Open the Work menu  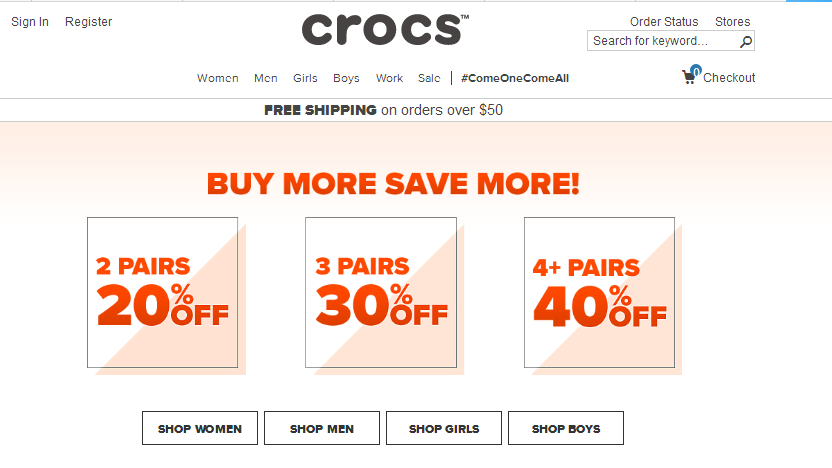389,78
